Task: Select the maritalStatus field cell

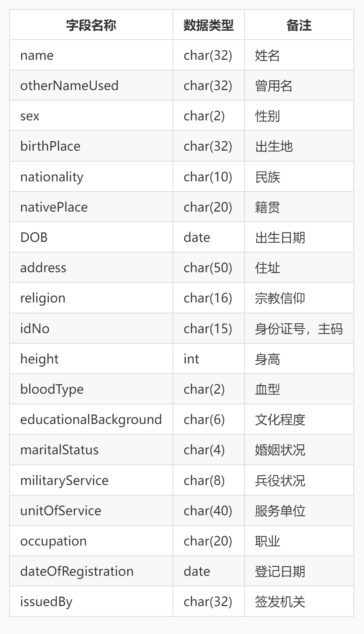Action: point(59,450)
